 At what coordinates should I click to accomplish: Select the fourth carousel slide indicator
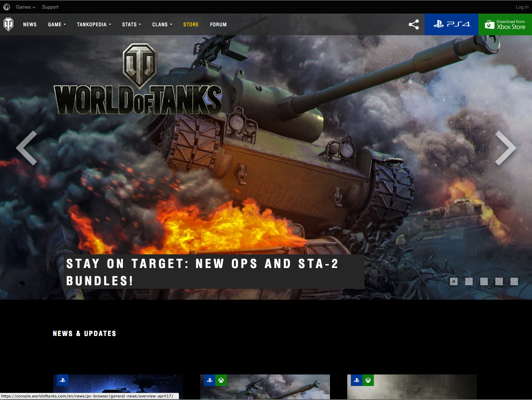coord(499,281)
